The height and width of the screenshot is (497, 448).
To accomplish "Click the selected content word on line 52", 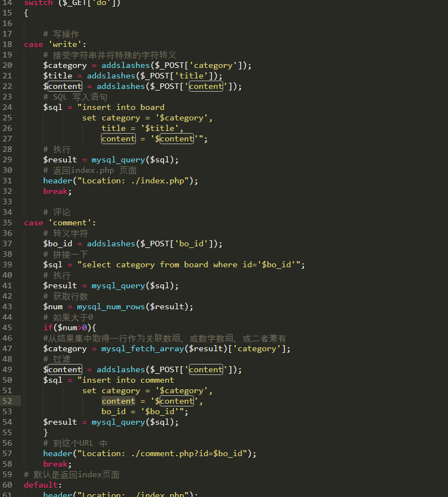I will [x=119, y=401].
